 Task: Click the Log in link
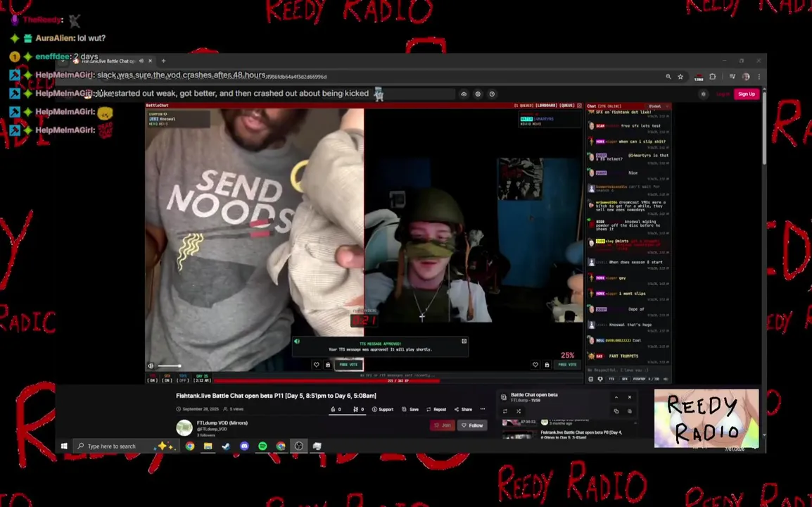[723, 94]
